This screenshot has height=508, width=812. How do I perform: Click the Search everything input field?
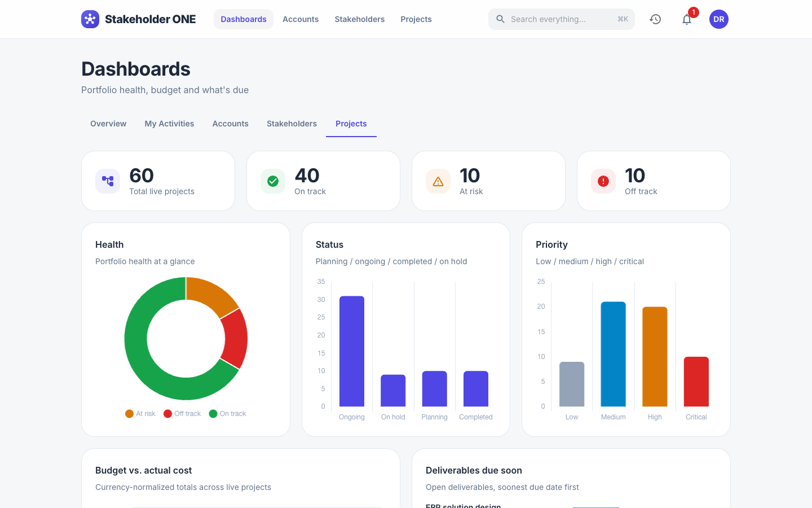pyautogui.click(x=562, y=19)
